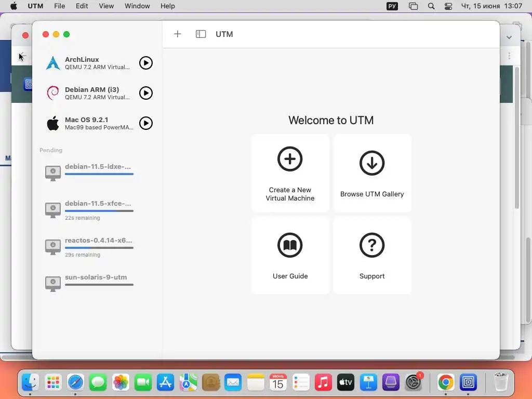
Task: Open UTM icon in the Dock
Action: (x=468, y=382)
